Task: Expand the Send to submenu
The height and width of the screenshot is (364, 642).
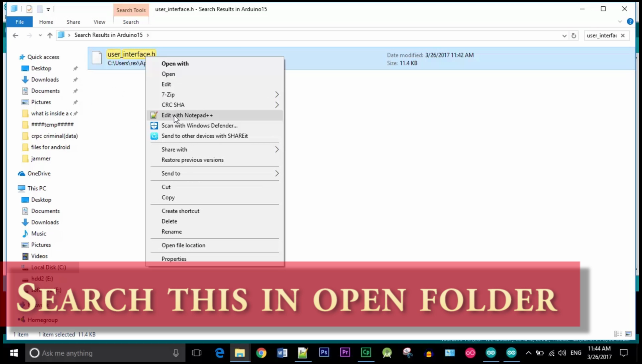Action: click(x=277, y=173)
